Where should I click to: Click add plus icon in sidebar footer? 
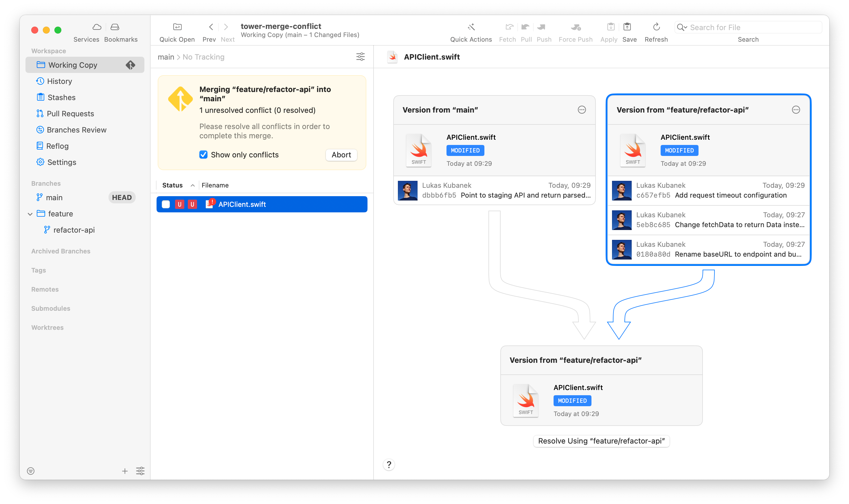[125, 471]
